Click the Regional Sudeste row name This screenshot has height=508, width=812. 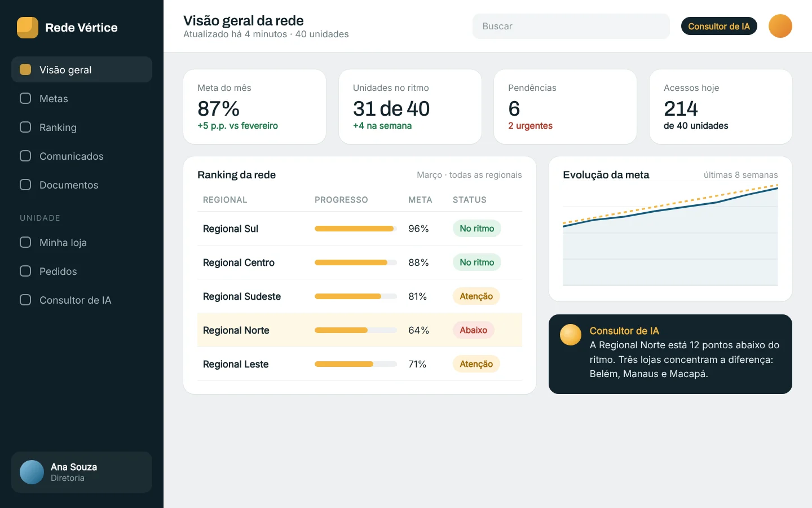242,296
